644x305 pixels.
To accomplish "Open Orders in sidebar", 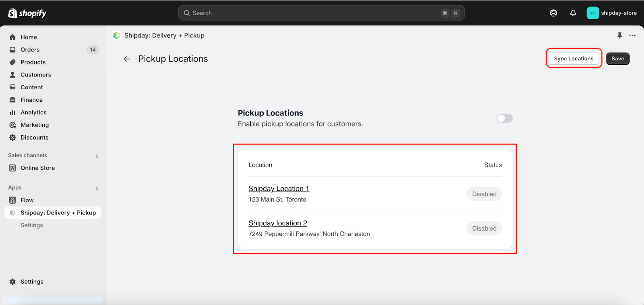I will 30,49.
